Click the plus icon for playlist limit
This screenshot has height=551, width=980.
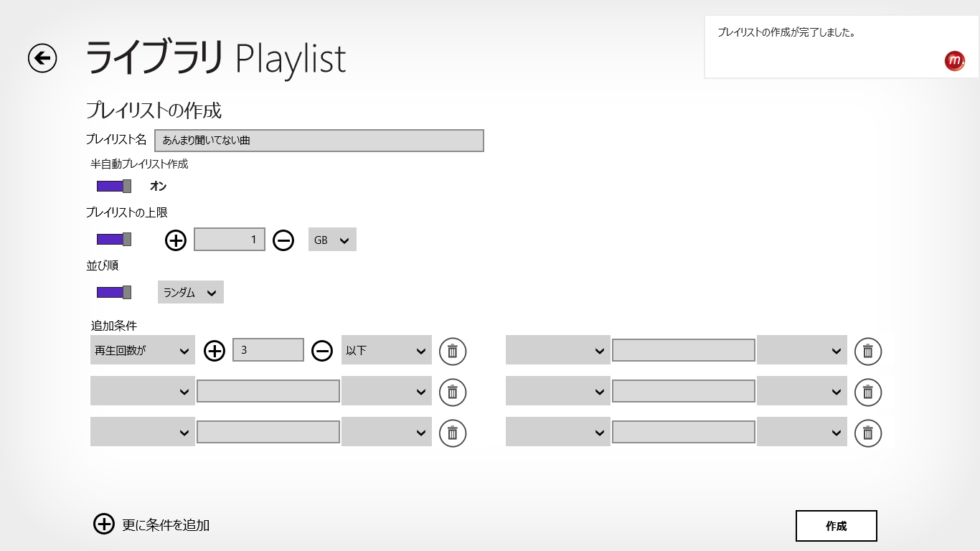pos(176,240)
